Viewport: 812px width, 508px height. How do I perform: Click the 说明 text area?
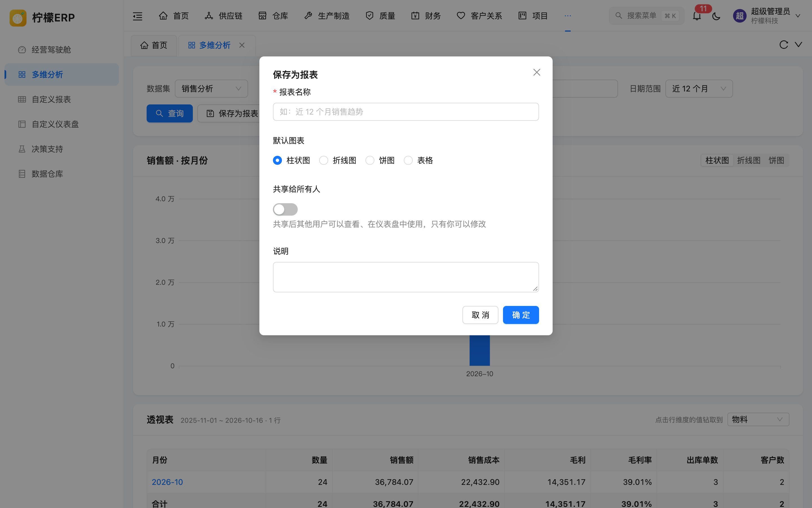click(x=406, y=277)
